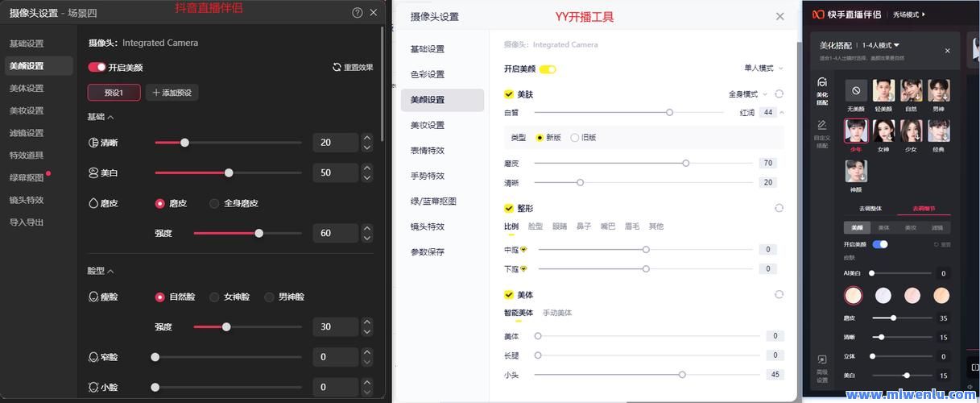
Task: Click the reset icon beside 整形
Action: pyautogui.click(x=779, y=208)
